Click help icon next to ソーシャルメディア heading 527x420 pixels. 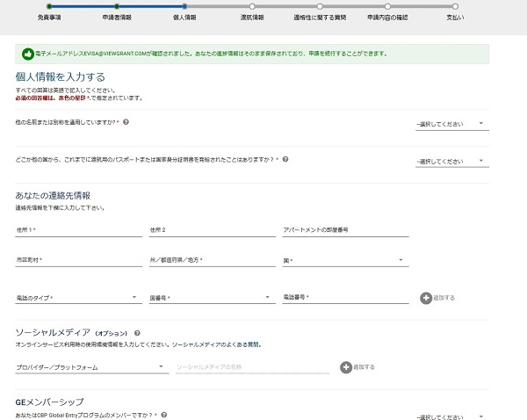pyautogui.click(x=138, y=334)
